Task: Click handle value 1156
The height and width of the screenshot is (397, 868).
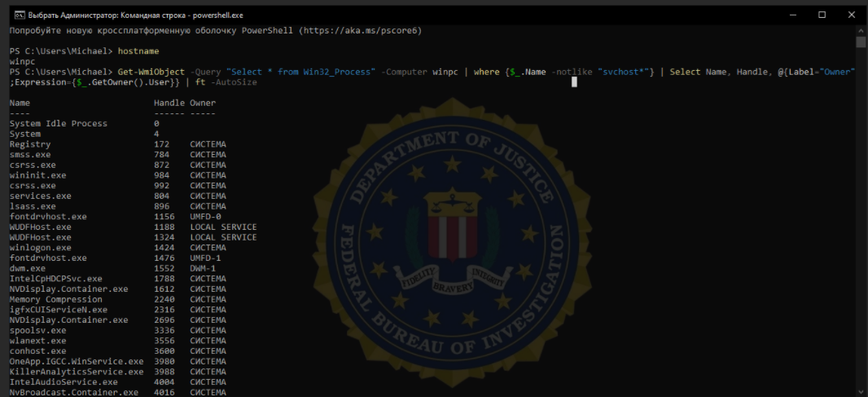Action: click(x=164, y=217)
